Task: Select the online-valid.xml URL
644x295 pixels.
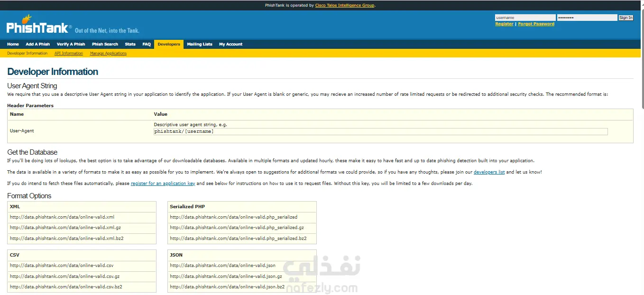Action: [x=62, y=217]
